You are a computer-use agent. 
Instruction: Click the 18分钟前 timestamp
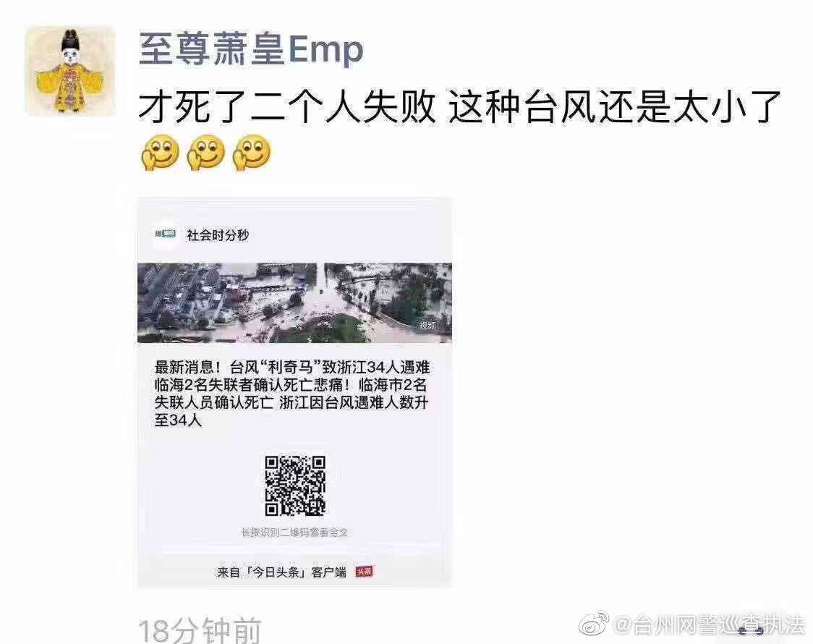(200, 630)
